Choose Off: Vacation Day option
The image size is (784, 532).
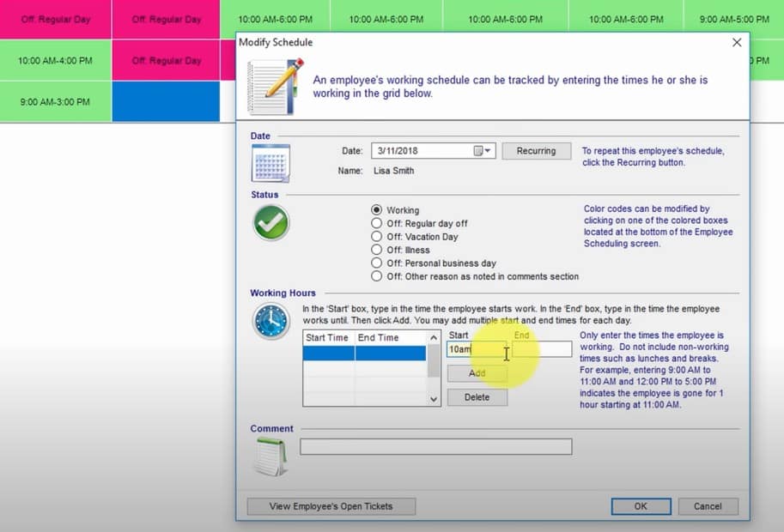(x=376, y=236)
